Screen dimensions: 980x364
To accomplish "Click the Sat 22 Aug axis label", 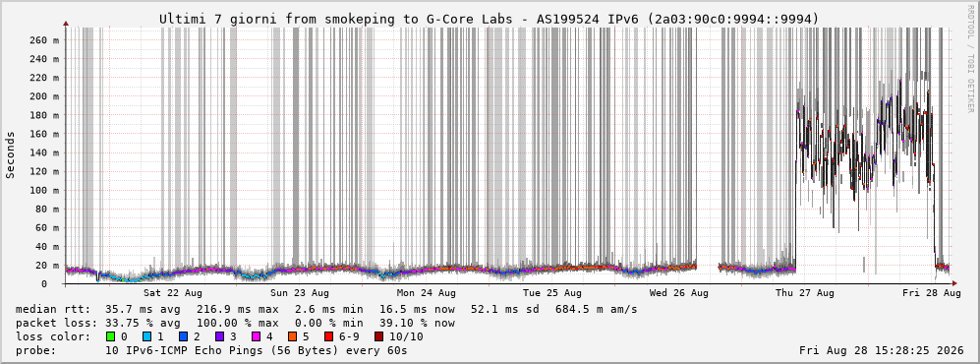I will [173, 293].
